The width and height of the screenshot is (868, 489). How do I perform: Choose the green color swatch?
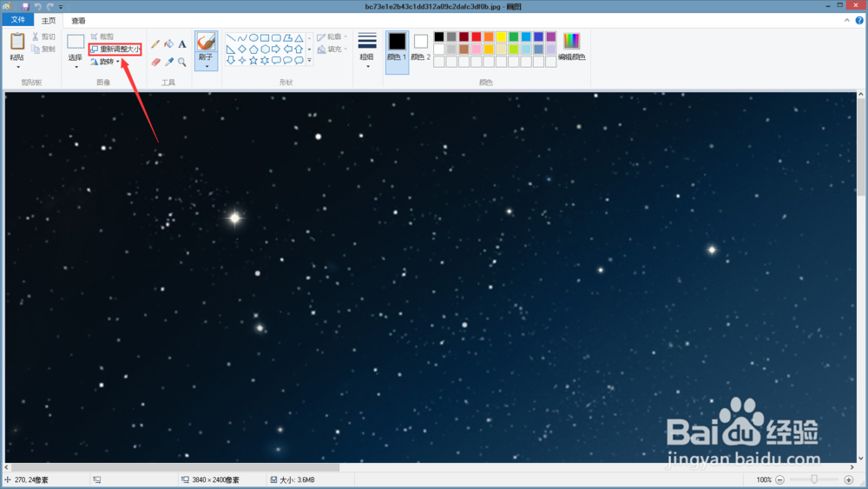(x=514, y=36)
